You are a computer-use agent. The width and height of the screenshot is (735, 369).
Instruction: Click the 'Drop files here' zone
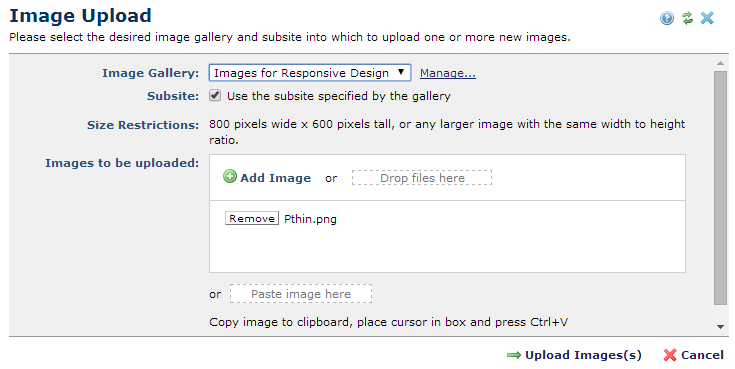422,178
